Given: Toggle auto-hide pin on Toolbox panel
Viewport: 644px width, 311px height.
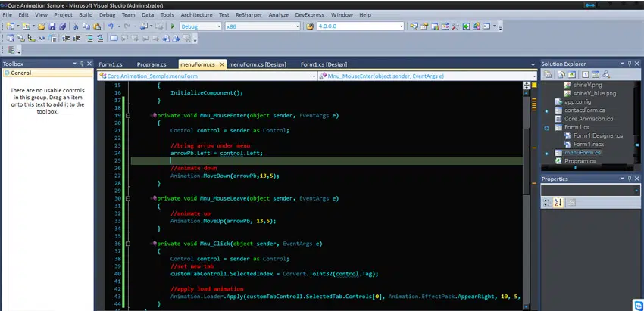Looking at the screenshot, I should click(81, 64).
